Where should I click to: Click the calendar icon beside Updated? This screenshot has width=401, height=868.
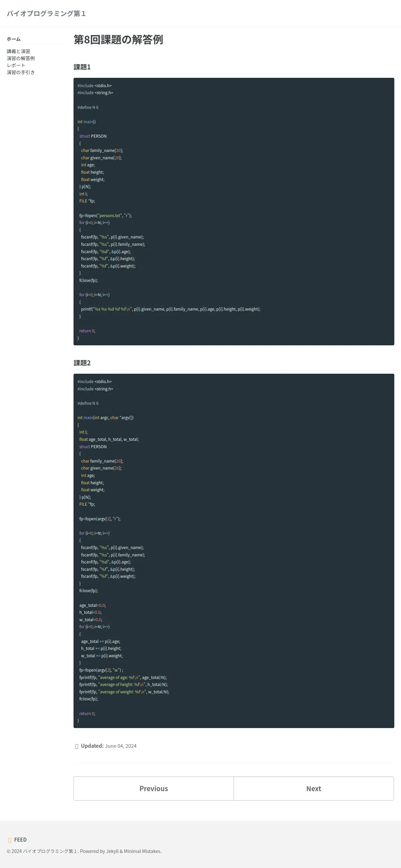click(77, 746)
